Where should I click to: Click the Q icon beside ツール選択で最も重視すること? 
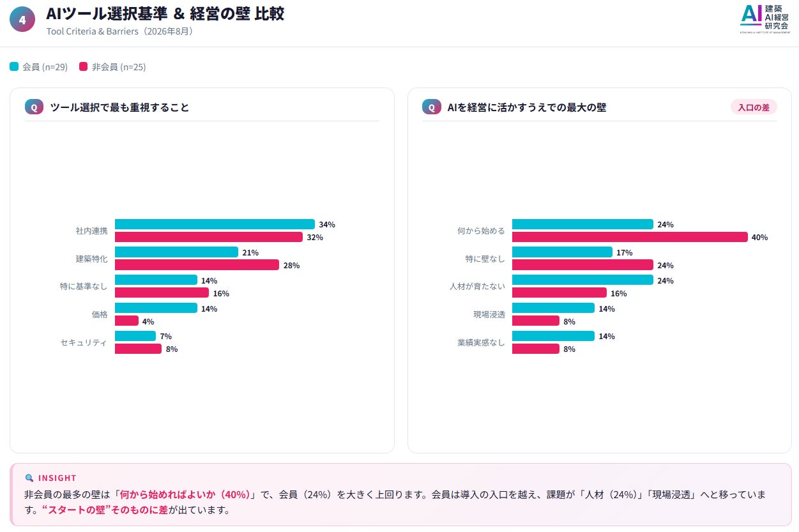click(34, 107)
